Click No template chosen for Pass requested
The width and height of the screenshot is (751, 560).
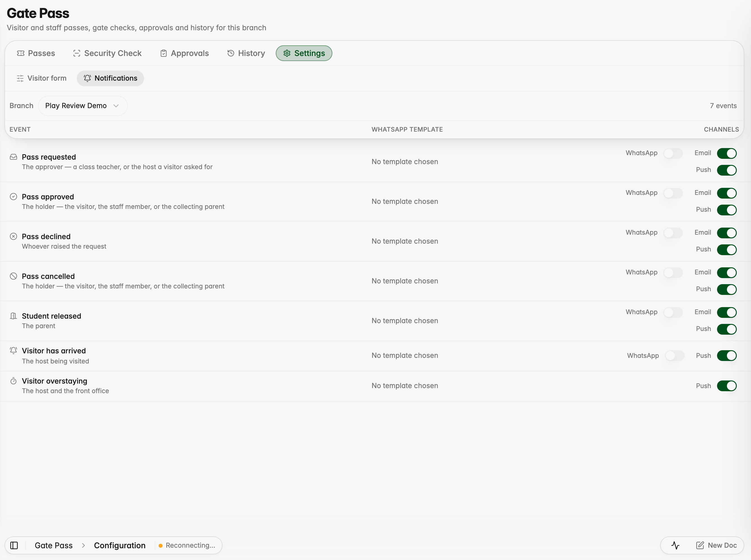pyautogui.click(x=405, y=162)
